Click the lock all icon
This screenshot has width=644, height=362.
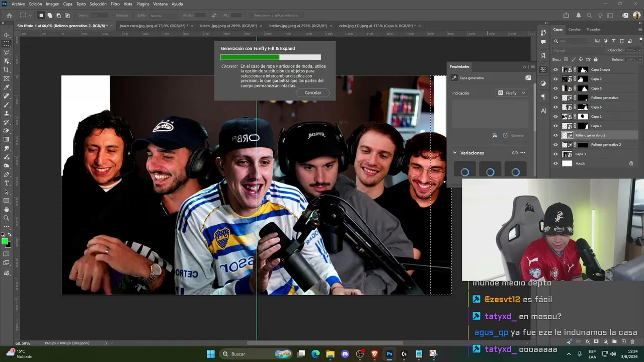(596, 59)
